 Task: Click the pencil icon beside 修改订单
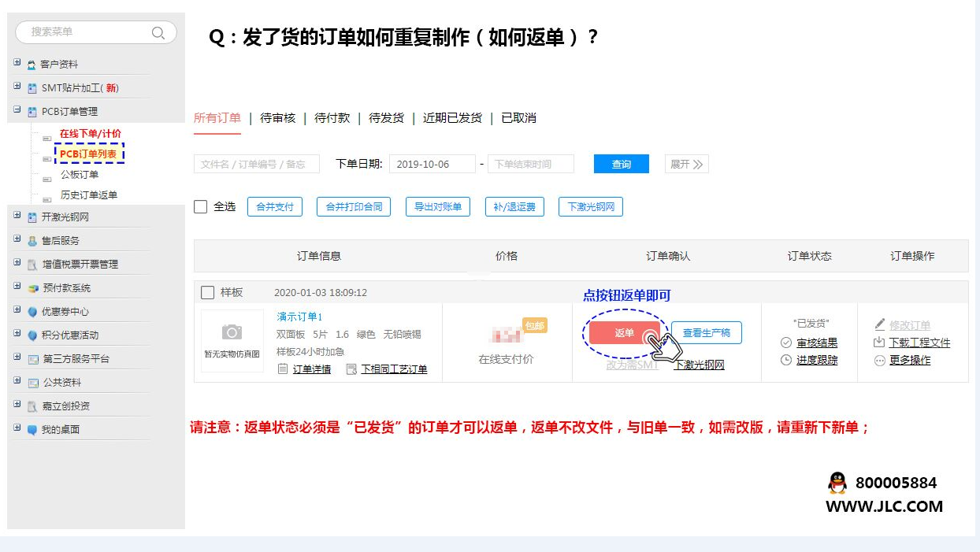tap(880, 325)
